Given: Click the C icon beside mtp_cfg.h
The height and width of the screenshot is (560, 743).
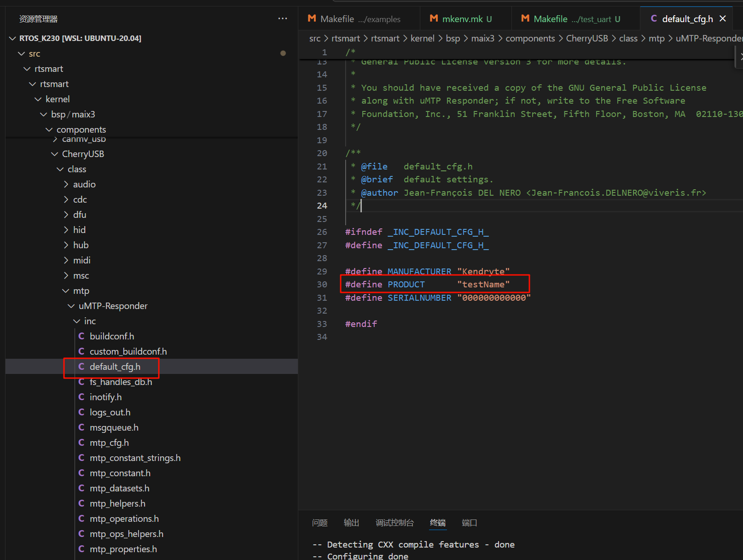Looking at the screenshot, I should pos(81,443).
